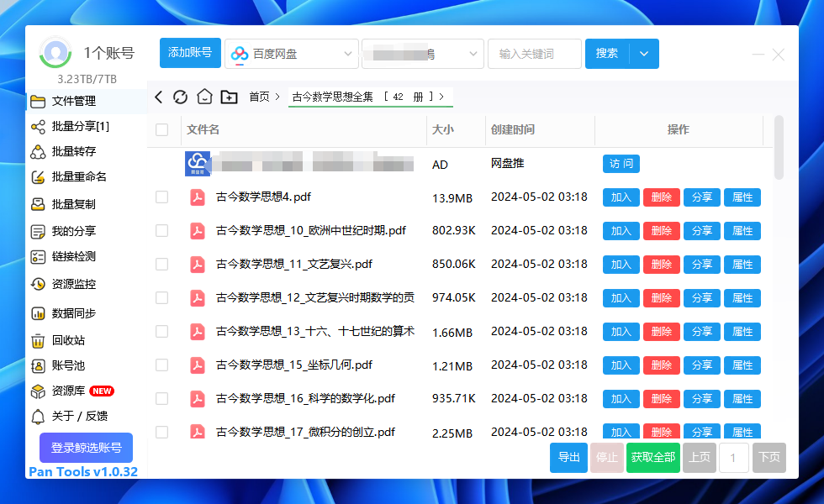824x504 pixels.
Task: Click the 关于 / 反馈 bell icon
Action: pos(38,417)
